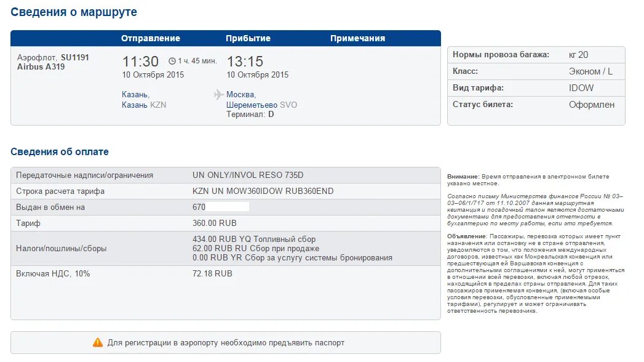
Task: Click the Топливный сбор tax line
Action: pyautogui.click(x=254, y=239)
